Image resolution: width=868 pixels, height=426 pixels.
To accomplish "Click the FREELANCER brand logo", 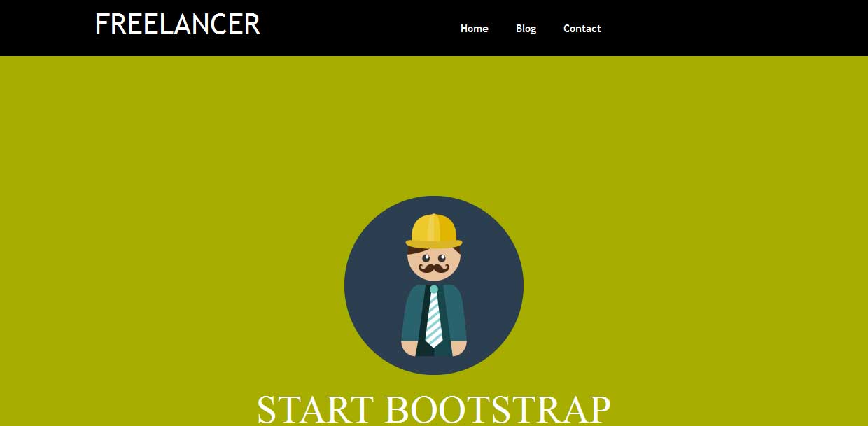I will (x=177, y=25).
